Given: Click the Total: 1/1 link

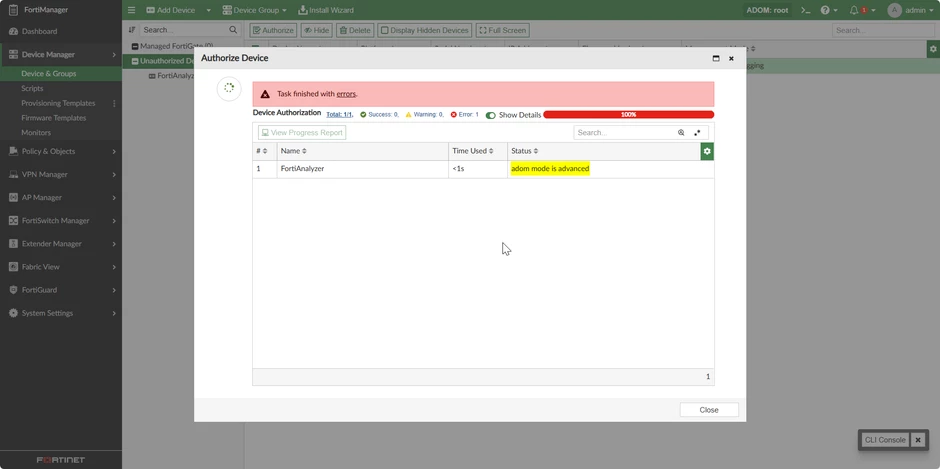Looking at the screenshot, I should [x=339, y=115].
